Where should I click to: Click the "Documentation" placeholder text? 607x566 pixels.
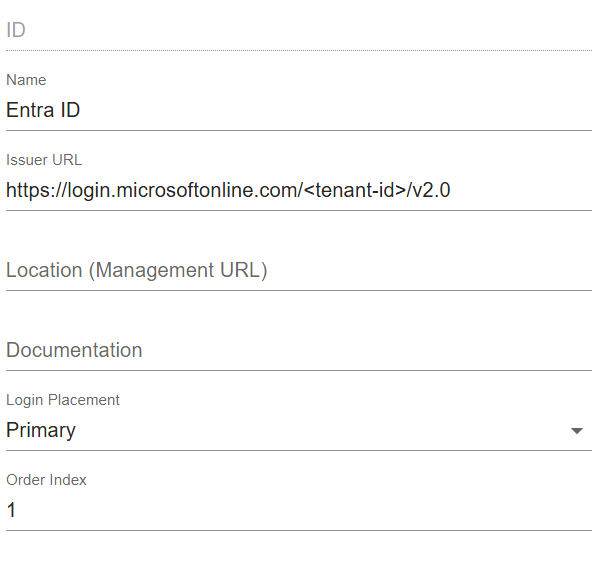point(74,351)
